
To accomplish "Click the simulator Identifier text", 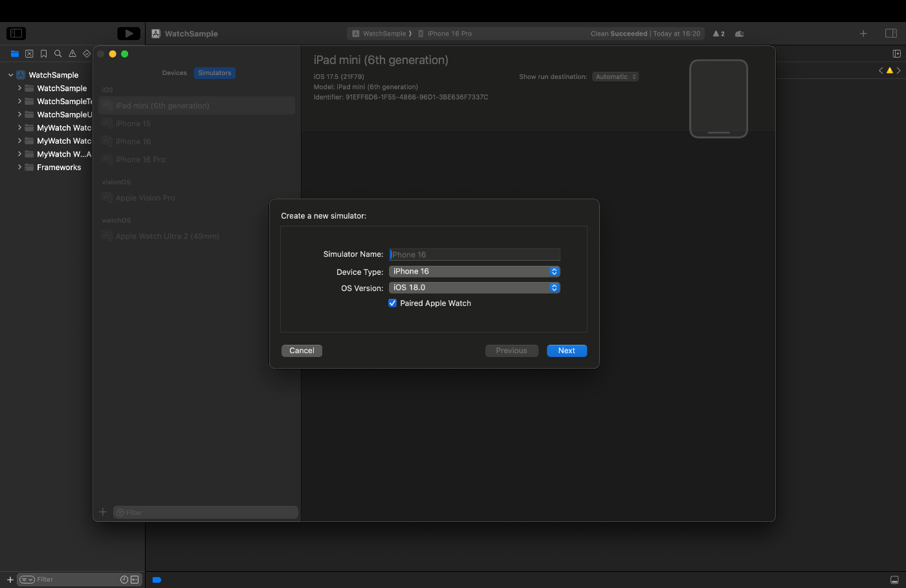I will tap(401, 97).
